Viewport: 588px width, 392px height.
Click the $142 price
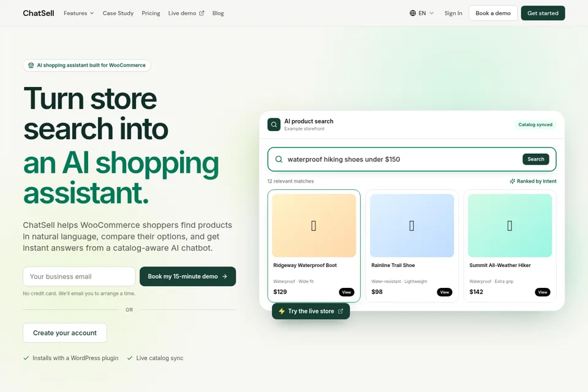(477, 292)
